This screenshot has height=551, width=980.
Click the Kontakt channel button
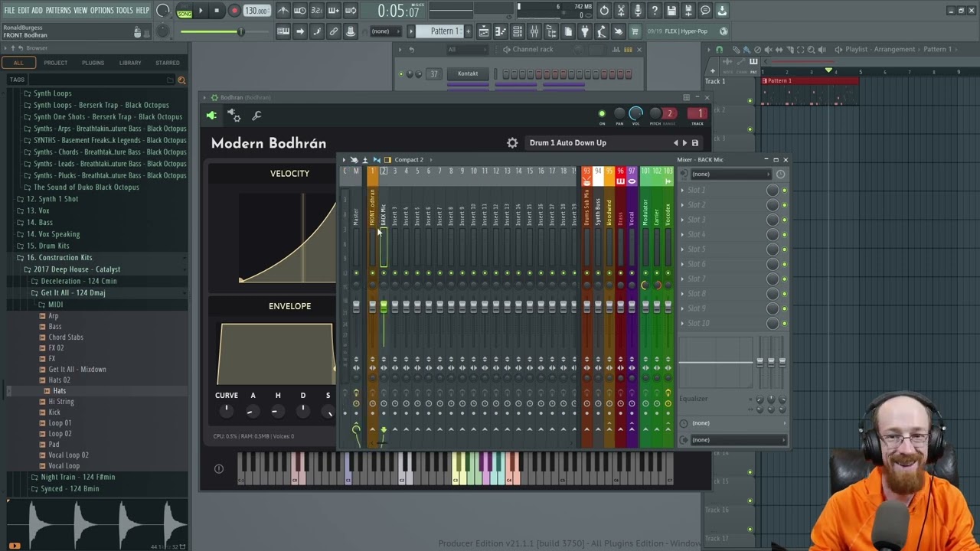(468, 73)
